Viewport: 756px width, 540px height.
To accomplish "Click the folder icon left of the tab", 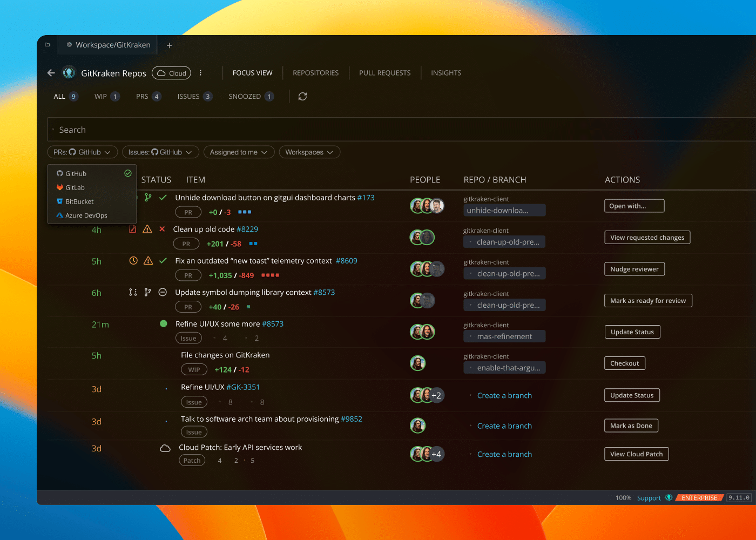I will (48, 45).
